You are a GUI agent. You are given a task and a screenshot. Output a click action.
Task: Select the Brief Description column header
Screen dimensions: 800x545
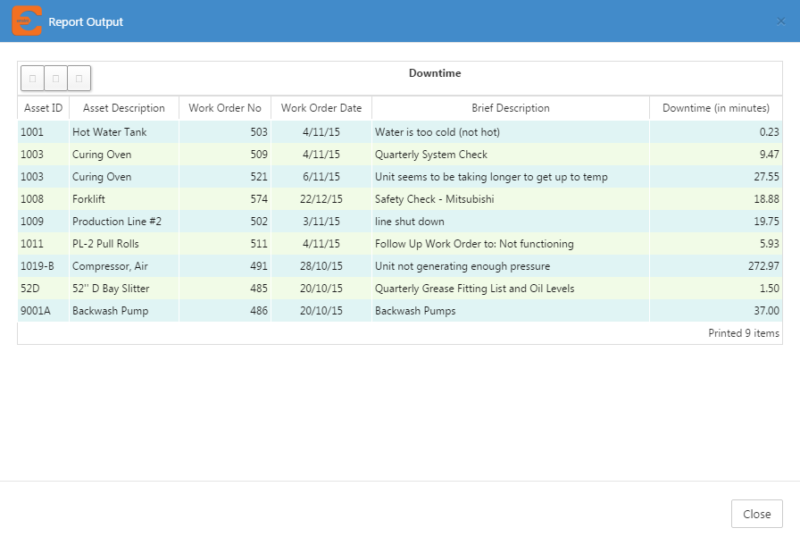coord(510,108)
